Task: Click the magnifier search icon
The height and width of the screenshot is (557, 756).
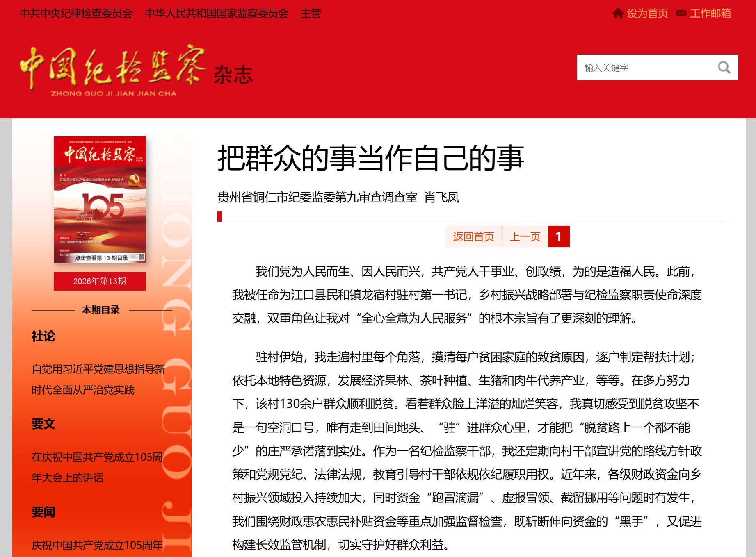Action: [x=724, y=67]
